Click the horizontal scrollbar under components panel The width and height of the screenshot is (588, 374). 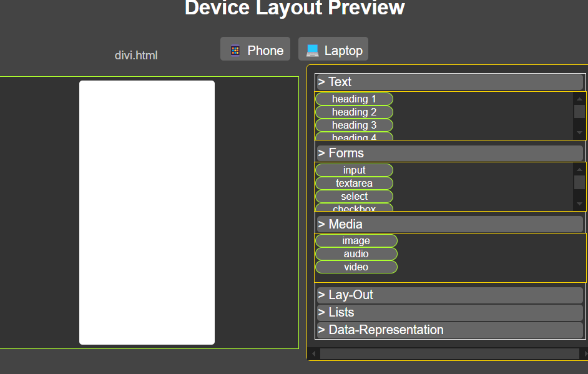449,353
